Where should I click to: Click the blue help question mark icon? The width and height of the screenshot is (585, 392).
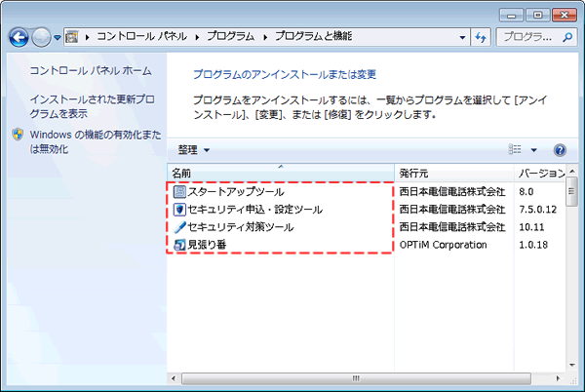point(560,150)
